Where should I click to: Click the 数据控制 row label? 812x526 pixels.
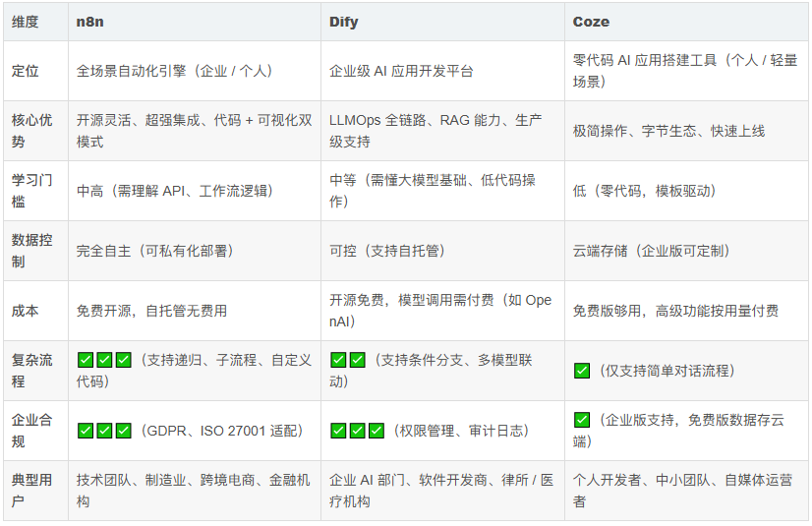(35, 251)
